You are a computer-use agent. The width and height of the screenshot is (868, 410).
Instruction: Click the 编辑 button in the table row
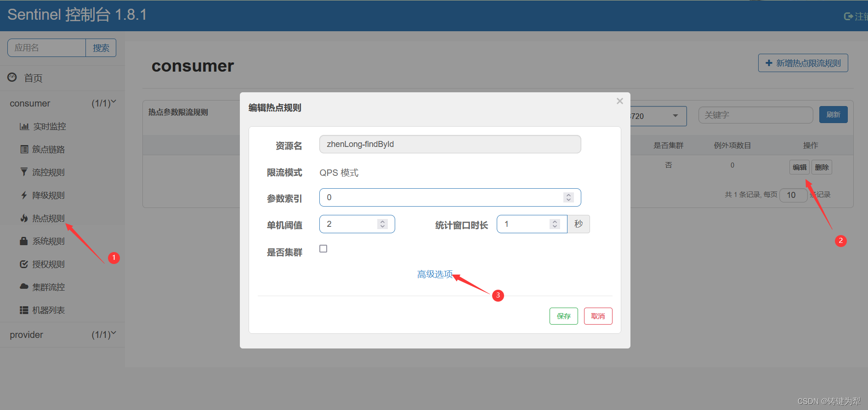(x=800, y=167)
